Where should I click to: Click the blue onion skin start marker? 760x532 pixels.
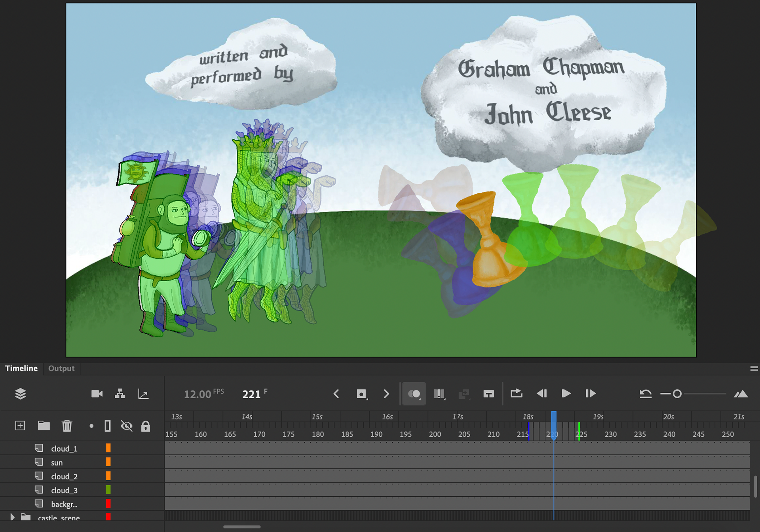(x=529, y=431)
